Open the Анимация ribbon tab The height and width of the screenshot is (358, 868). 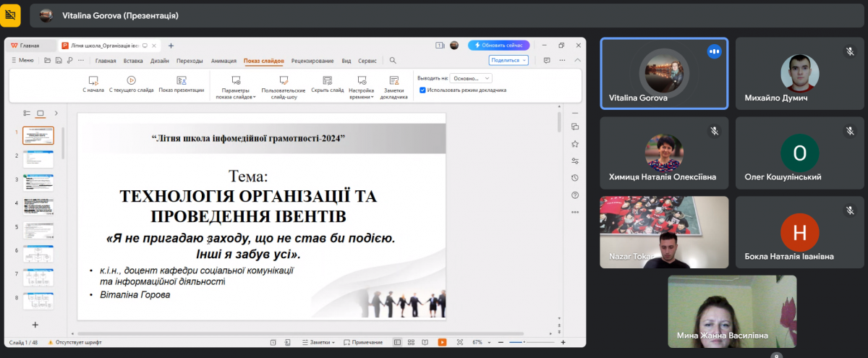tap(224, 61)
